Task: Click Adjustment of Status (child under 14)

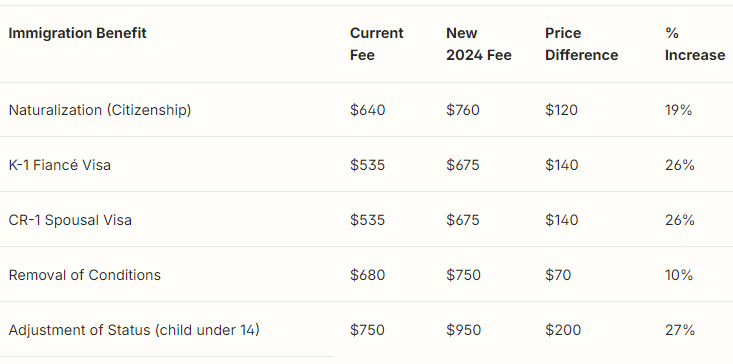Action: click(134, 330)
